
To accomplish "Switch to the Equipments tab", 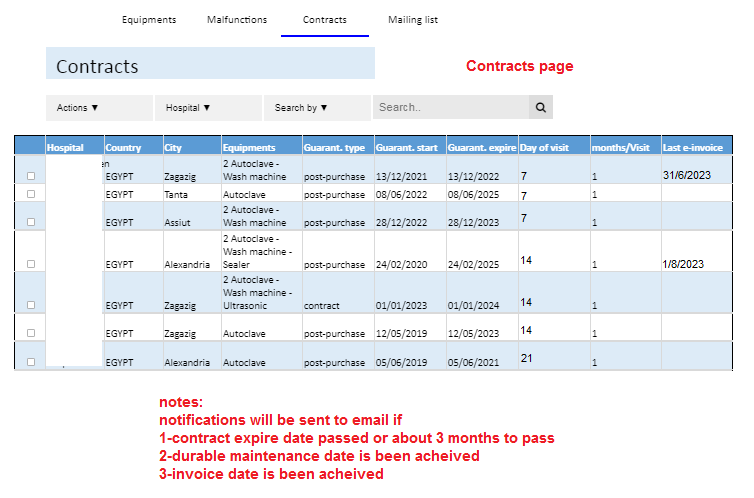I will [149, 20].
